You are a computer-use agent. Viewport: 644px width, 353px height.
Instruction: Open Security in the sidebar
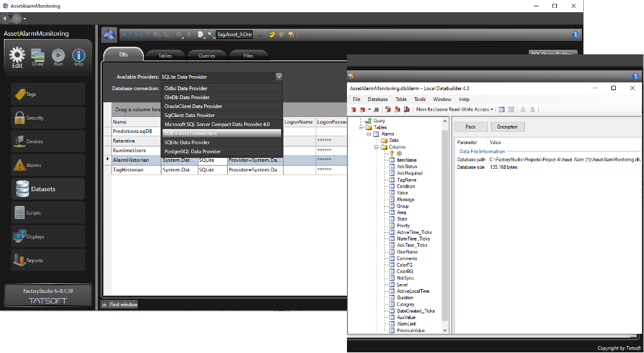pos(47,118)
